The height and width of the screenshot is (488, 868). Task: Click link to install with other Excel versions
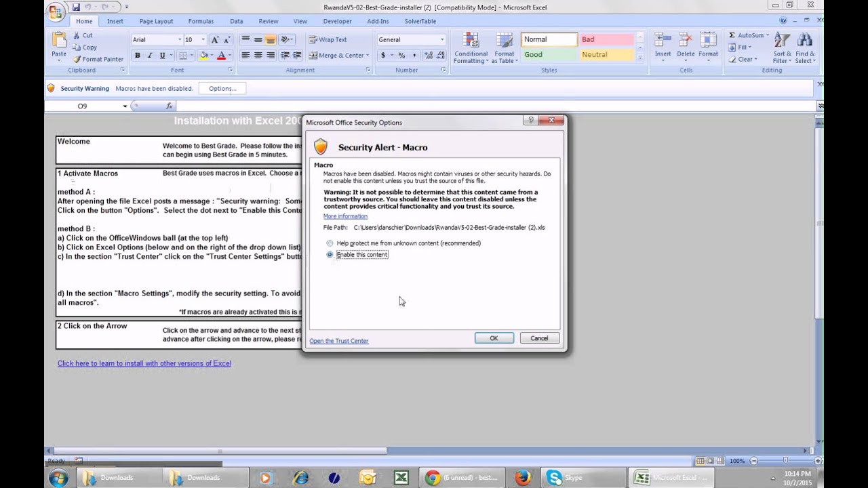point(144,363)
